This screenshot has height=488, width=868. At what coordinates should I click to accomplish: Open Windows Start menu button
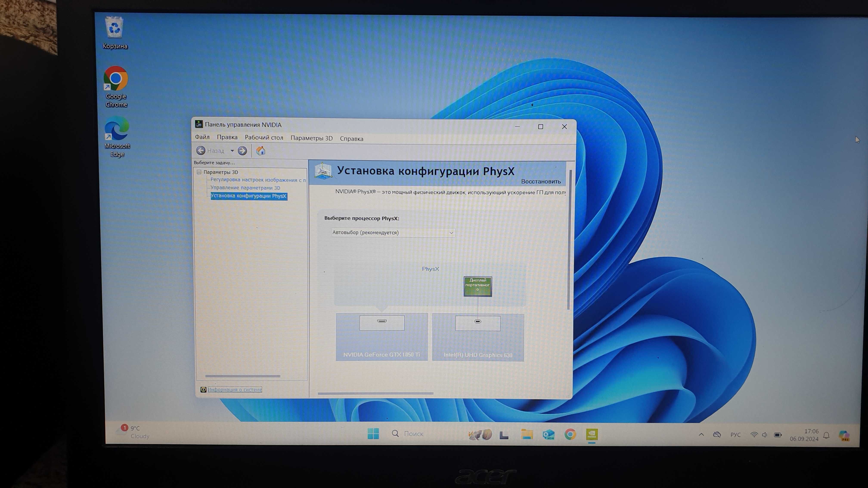[x=373, y=434]
